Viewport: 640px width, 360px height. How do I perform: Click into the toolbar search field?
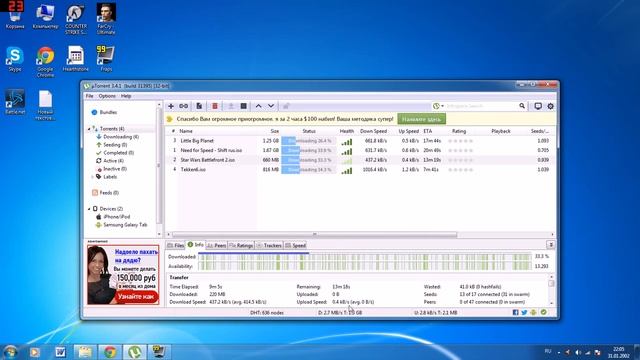click(x=482, y=106)
